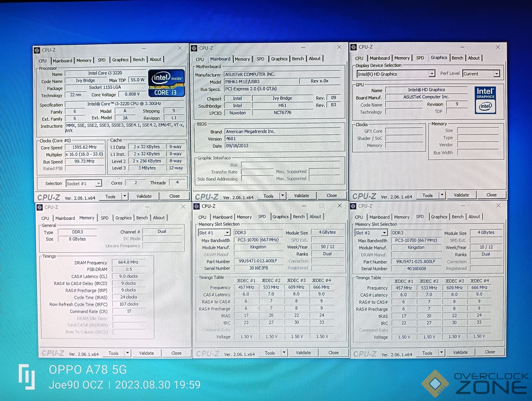Image resolution: width=532 pixels, height=401 pixels.
Task: Click the CPU-Z app icon in the Memory timings window title bar
Action: [39, 207]
